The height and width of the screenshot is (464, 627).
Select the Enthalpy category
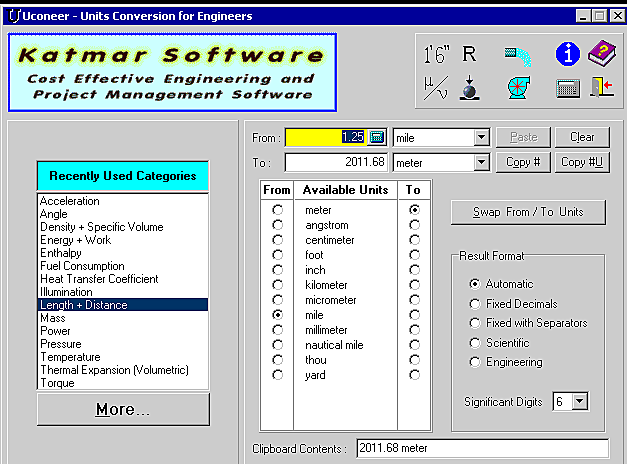click(122, 253)
